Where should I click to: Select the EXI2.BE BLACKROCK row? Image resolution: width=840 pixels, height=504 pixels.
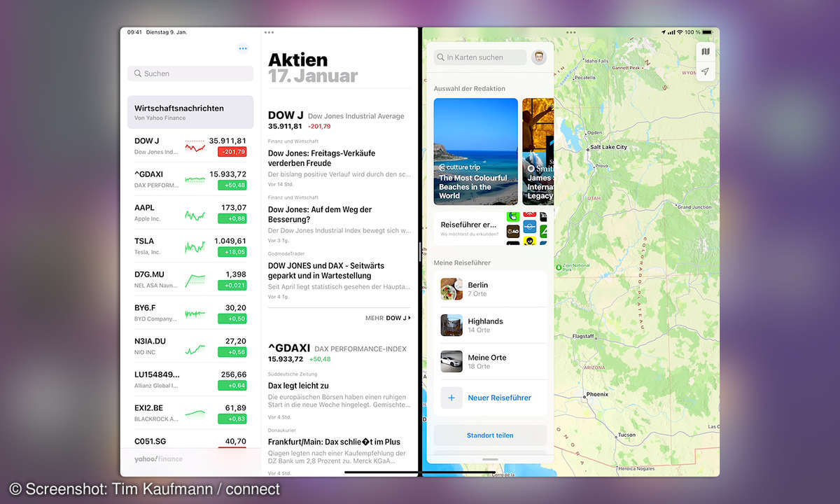[x=190, y=413]
